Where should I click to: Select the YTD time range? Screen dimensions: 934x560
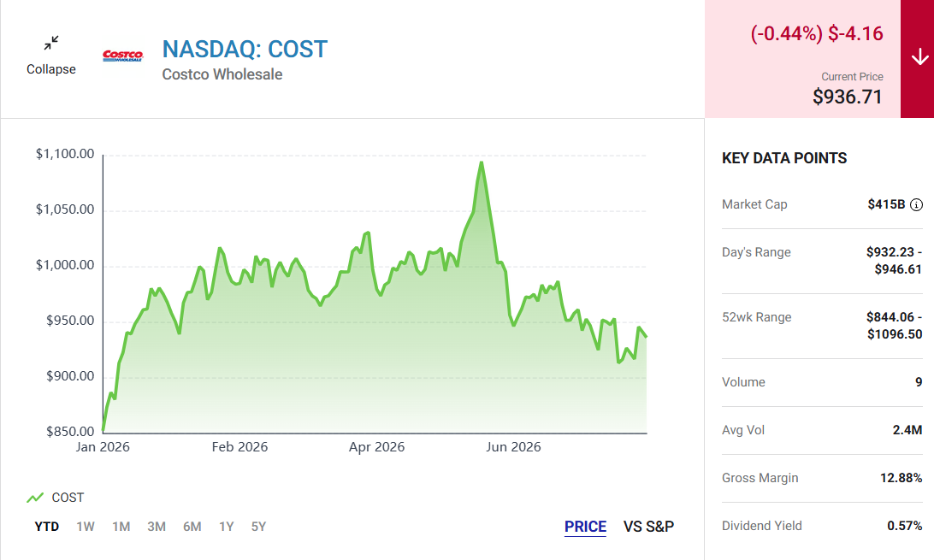pyautogui.click(x=46, y=527)
